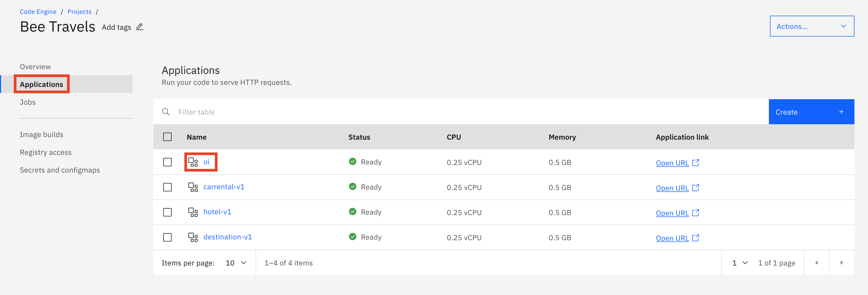Open the page number selector dropdown
868x295 pixels.
coord(740,263)
